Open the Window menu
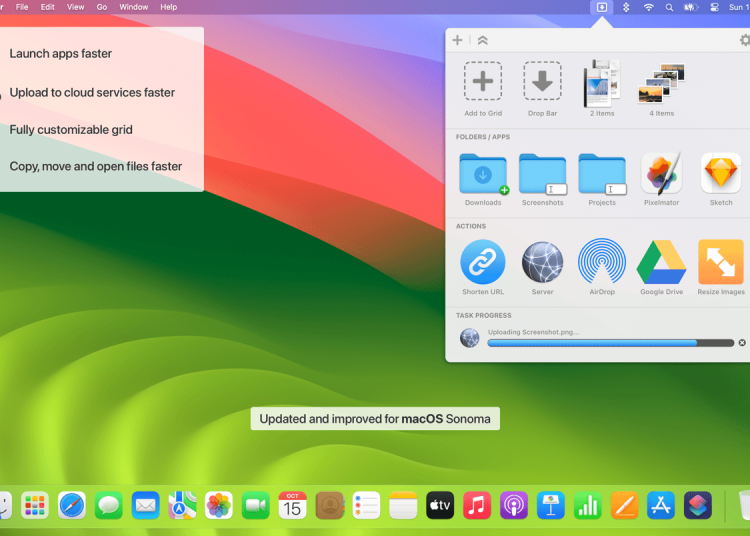This screenshot has height=536, width=750. point(134,7)
